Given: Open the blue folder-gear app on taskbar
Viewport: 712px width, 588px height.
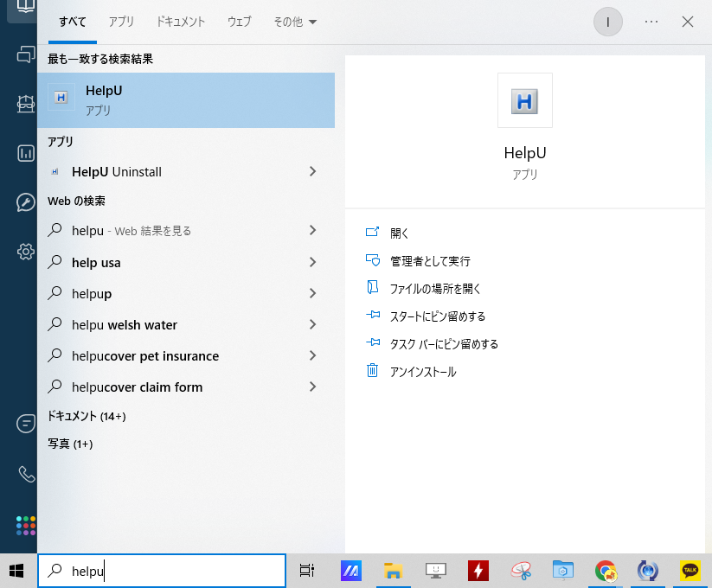Looking at the screenshot, I should [563, 571].
